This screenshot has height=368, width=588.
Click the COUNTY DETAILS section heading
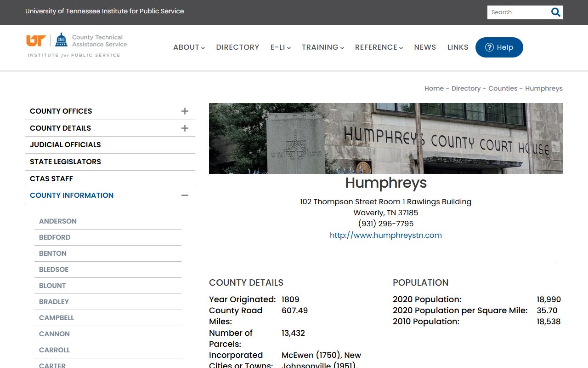[x=246, y=282]
